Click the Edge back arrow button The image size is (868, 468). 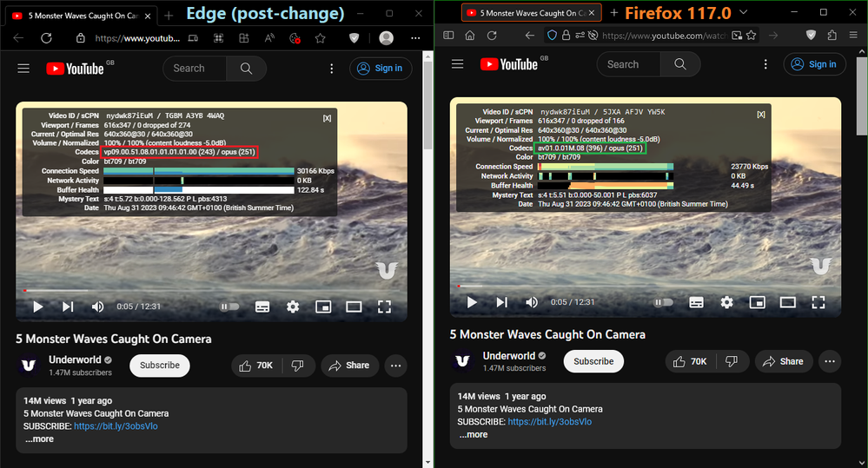(18, 38)
